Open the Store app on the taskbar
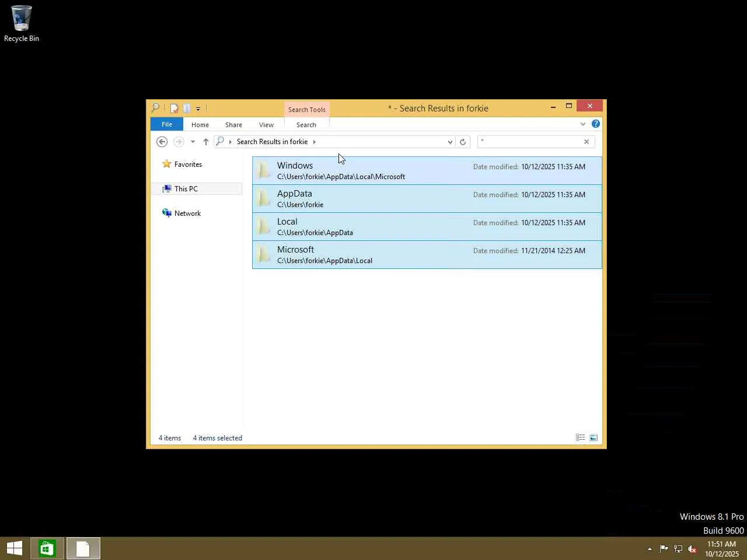Viewport: 747px width, 560px height. (x=47, y=548)
